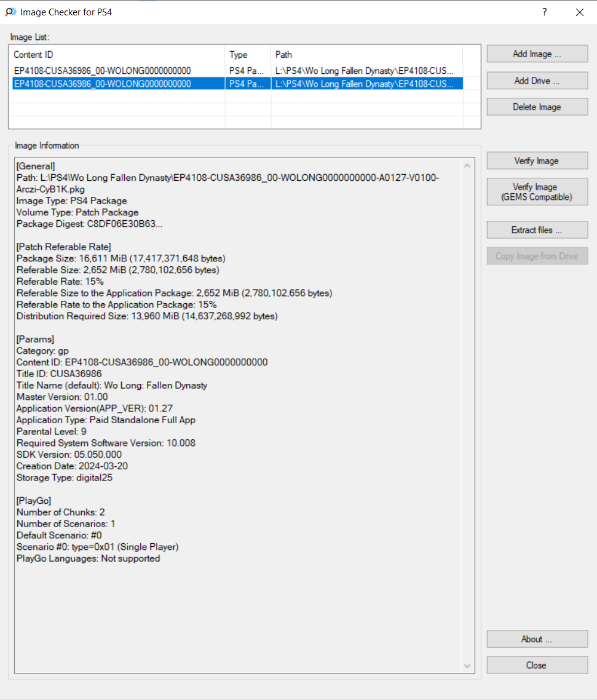Screen dimensions: 597x700
Task: Click the Master Version: 01.00 line
Action: [x=63, y=397]
